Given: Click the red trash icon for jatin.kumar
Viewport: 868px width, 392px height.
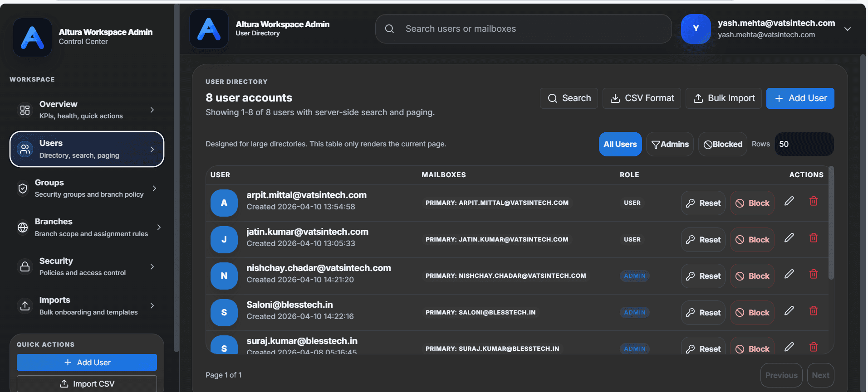Looking at the screenshot, I should point(814,238).
